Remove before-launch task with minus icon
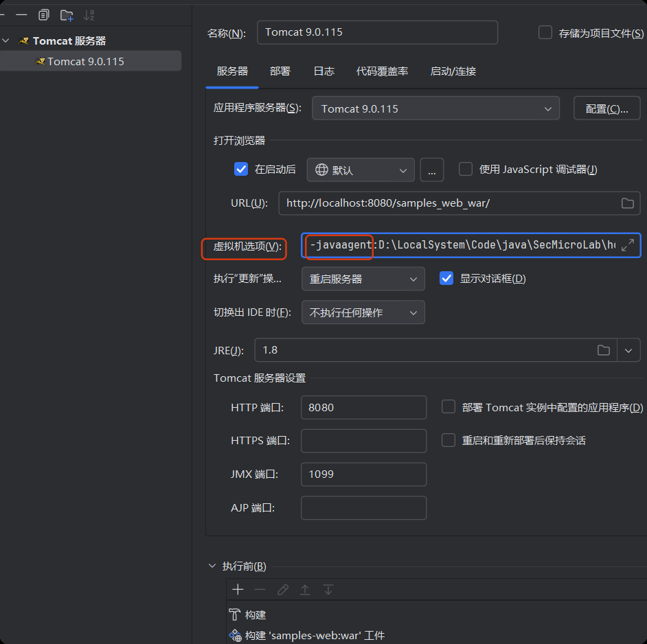This screenshot has height=644, width=647. (x=260, y=589)
